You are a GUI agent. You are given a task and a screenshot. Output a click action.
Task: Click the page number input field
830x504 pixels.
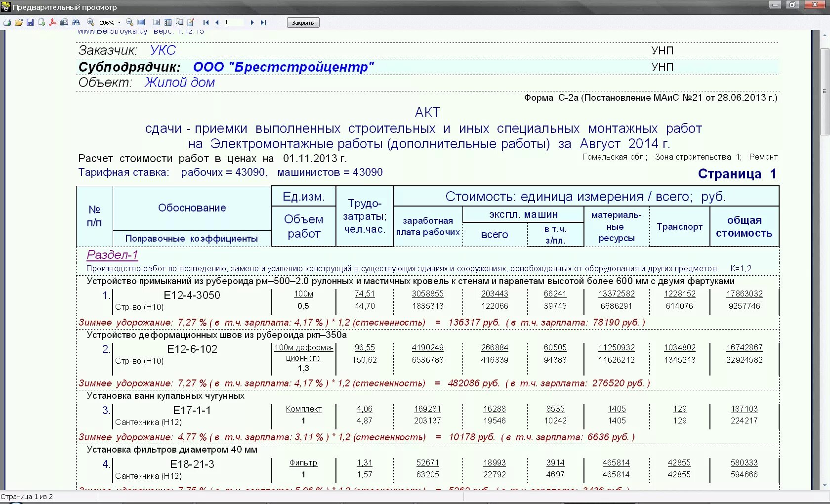click(x=233, y=22)
